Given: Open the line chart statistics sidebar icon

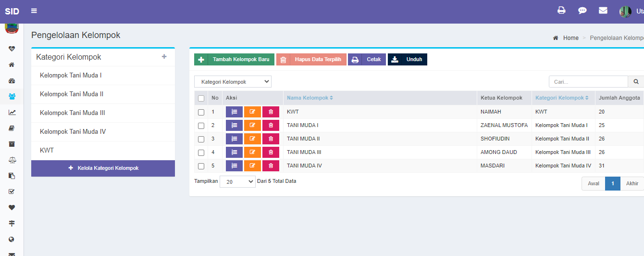Looking at the screenshot, I should 12,113.
